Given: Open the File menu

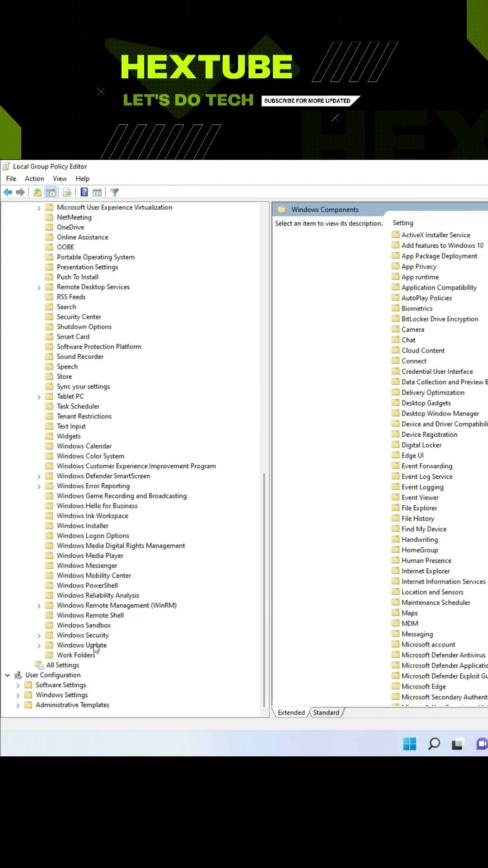Looking at the screenshot, I should (11, 179).
